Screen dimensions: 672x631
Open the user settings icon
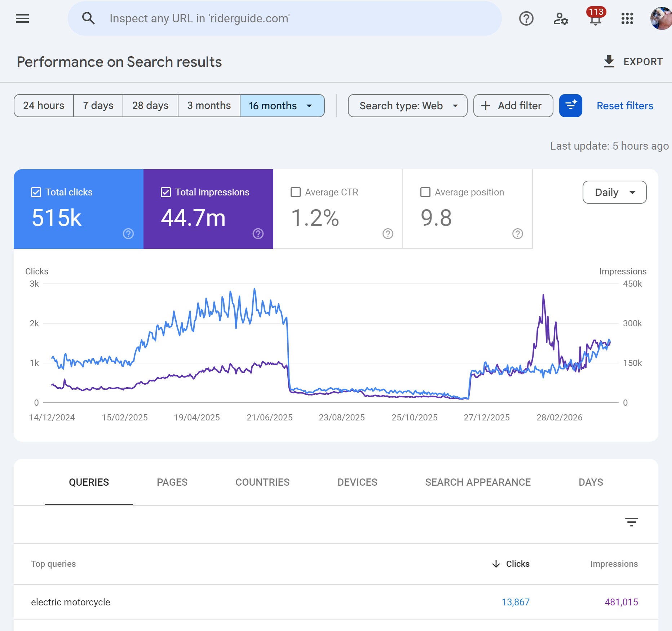[560, 18]
